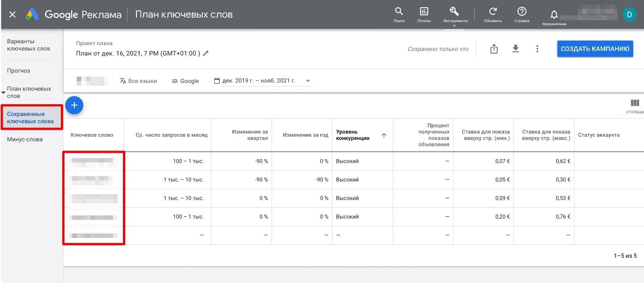The height and width of the screenshot is (283, 644).
Task: Close the keyword plan with X
Action: click(13, 14)
